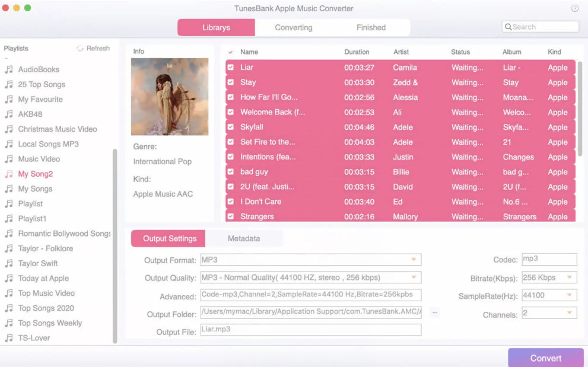Toggle the checkbox for bad guy

(231, 172)
